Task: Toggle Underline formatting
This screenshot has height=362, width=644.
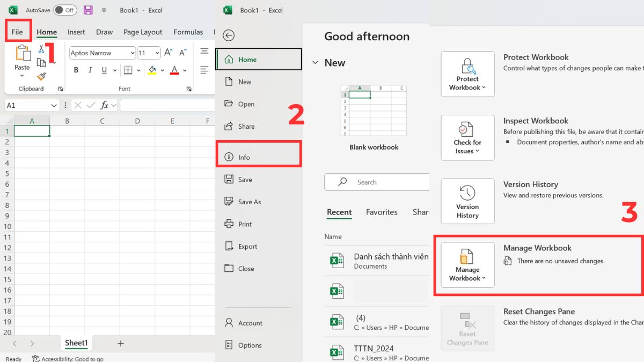Action: (104, 70)
